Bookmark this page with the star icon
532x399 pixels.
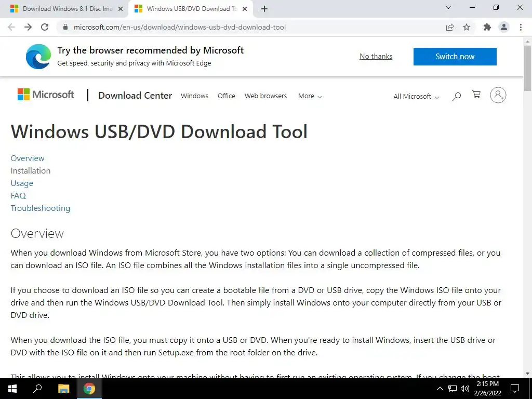(467, 27)
